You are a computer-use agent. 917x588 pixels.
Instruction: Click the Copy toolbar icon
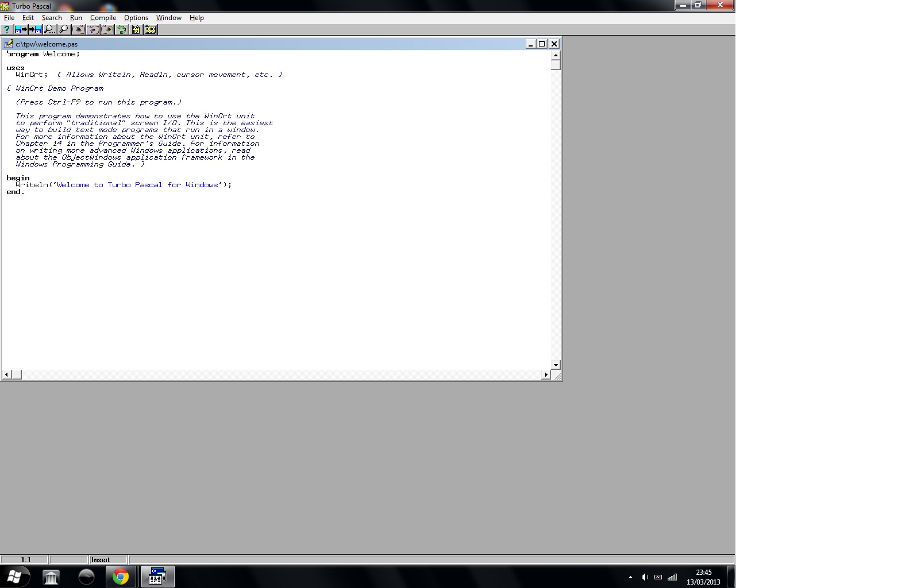[93, 29]
